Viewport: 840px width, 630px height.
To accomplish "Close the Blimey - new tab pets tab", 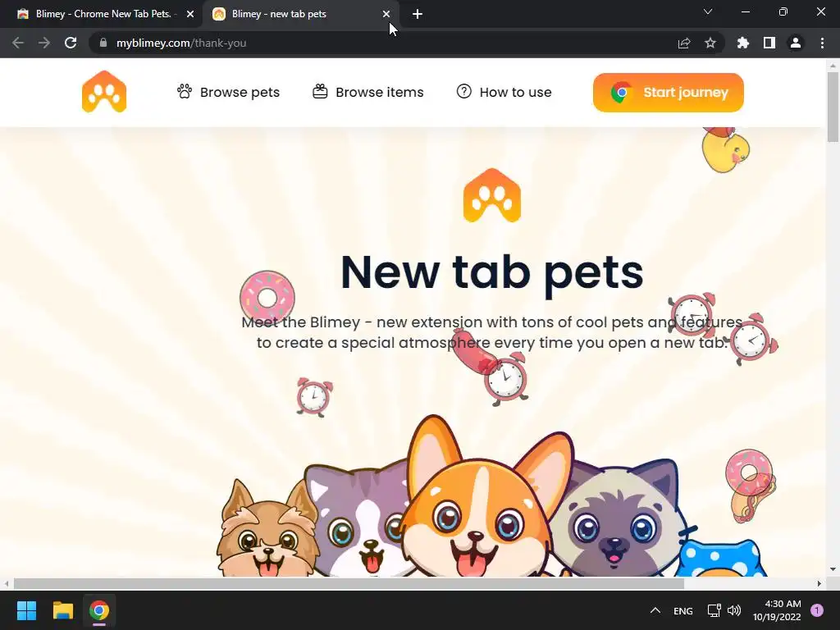I will coord(386,15).
